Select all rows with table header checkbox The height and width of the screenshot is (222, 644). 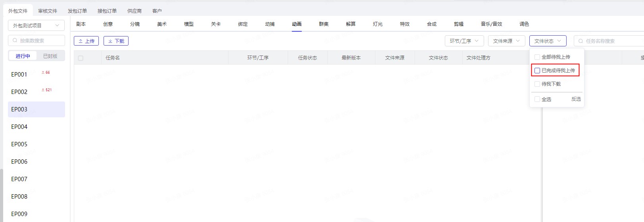pos(81,58)
